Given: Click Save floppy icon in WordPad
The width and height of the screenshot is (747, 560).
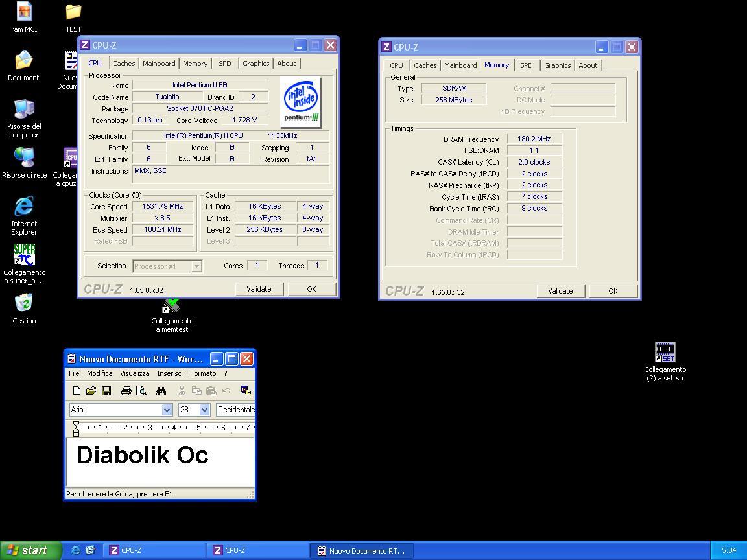Looking at the screenshot, I should pos(106,391).
